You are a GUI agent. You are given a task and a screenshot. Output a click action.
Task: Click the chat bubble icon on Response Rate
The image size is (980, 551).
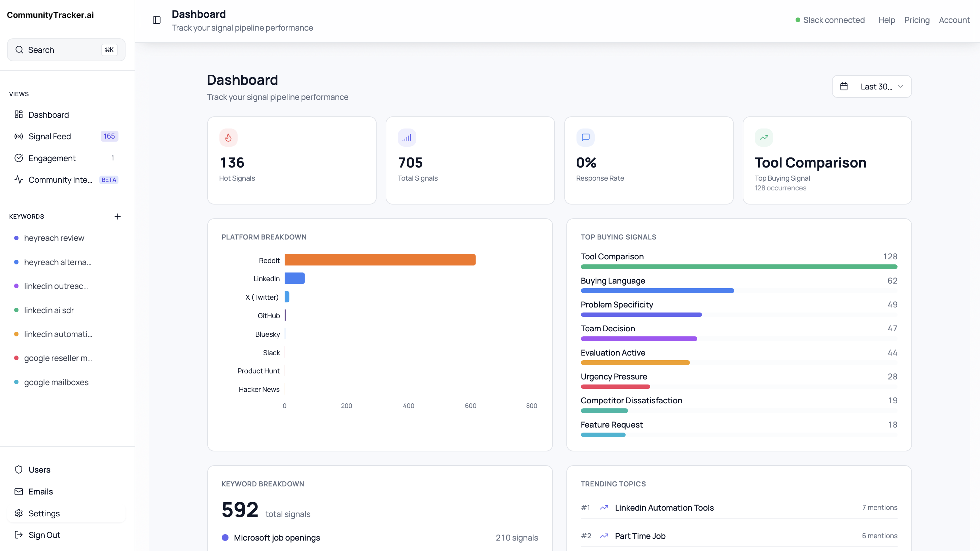(x=585, y=138)
